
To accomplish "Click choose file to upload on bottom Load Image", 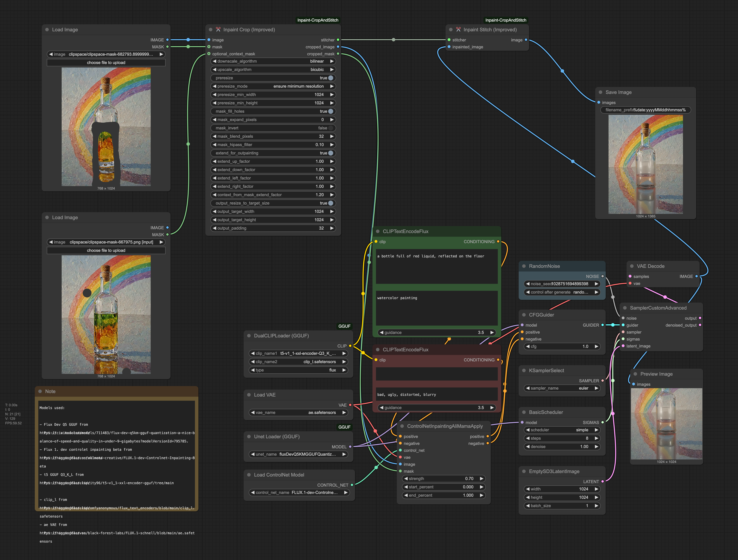I will 106,250.
